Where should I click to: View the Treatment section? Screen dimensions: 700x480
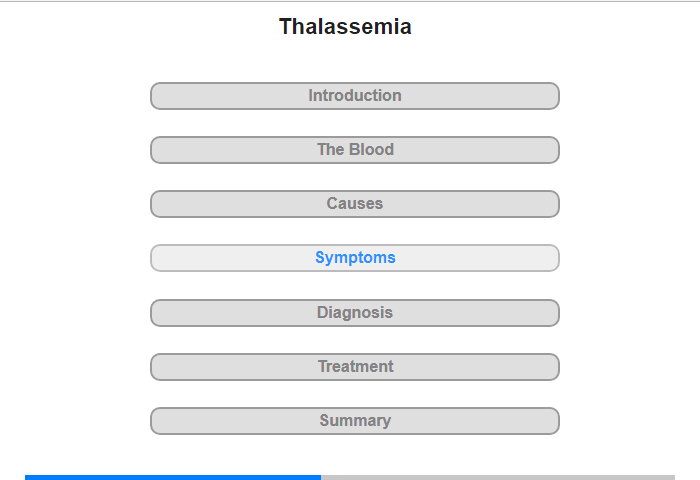tap(355, 367)
